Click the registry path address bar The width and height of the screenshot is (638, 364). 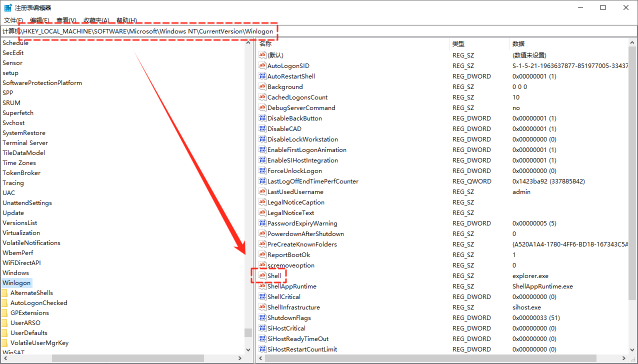350,31
